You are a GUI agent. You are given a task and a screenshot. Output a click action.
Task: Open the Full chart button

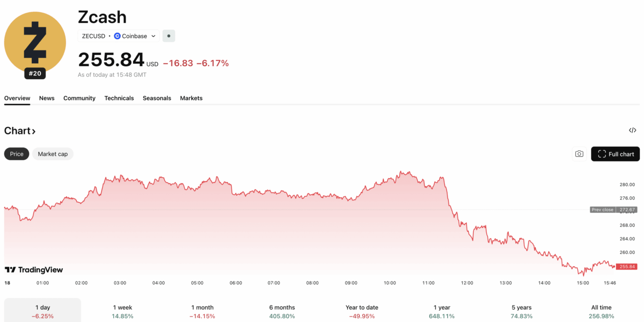(x=615, y=154)
